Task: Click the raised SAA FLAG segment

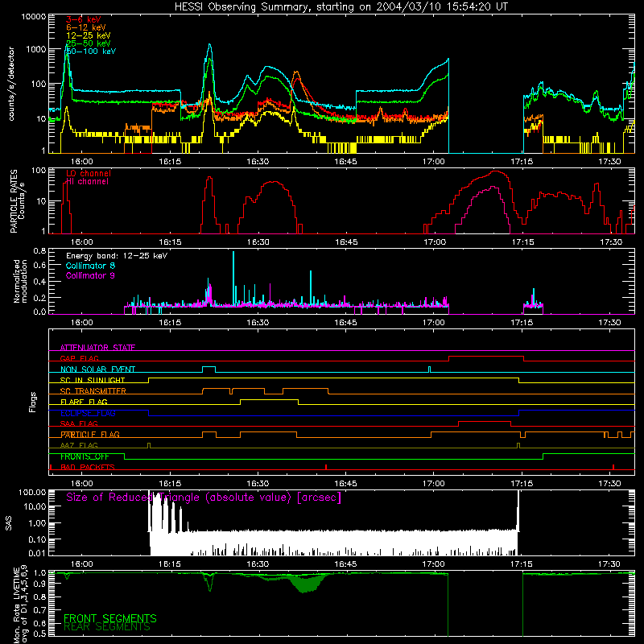Action: pos(485,421)
